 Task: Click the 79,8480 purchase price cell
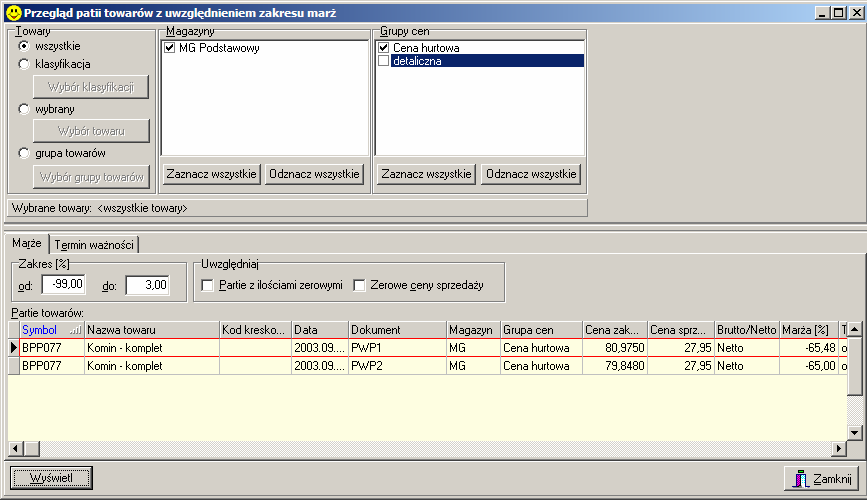click(615, 366)
